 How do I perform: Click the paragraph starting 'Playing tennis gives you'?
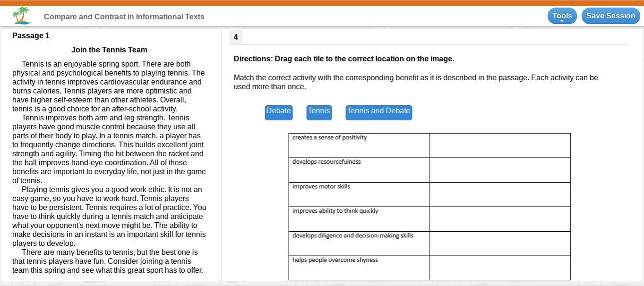[109, 216]
